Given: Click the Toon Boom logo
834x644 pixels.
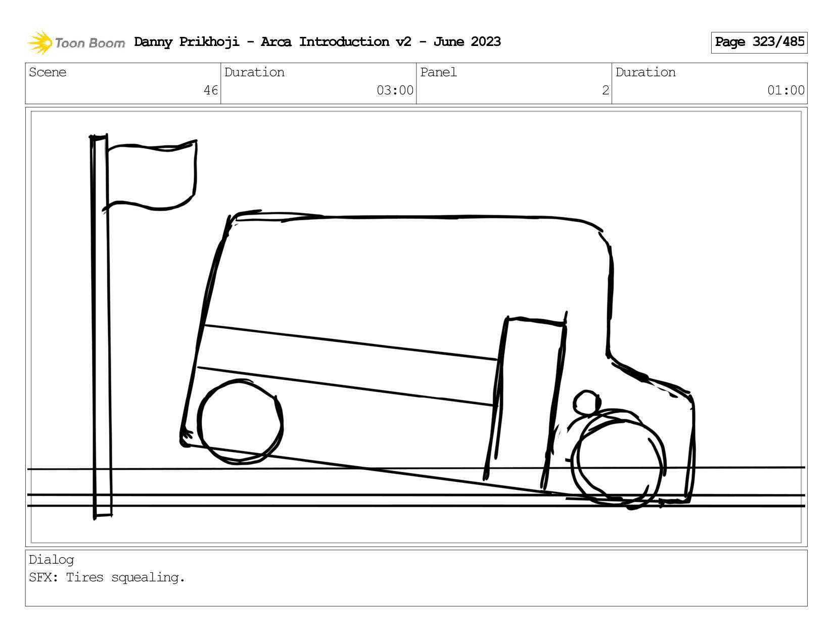Looking at the screenshot, I should point(76,42).
